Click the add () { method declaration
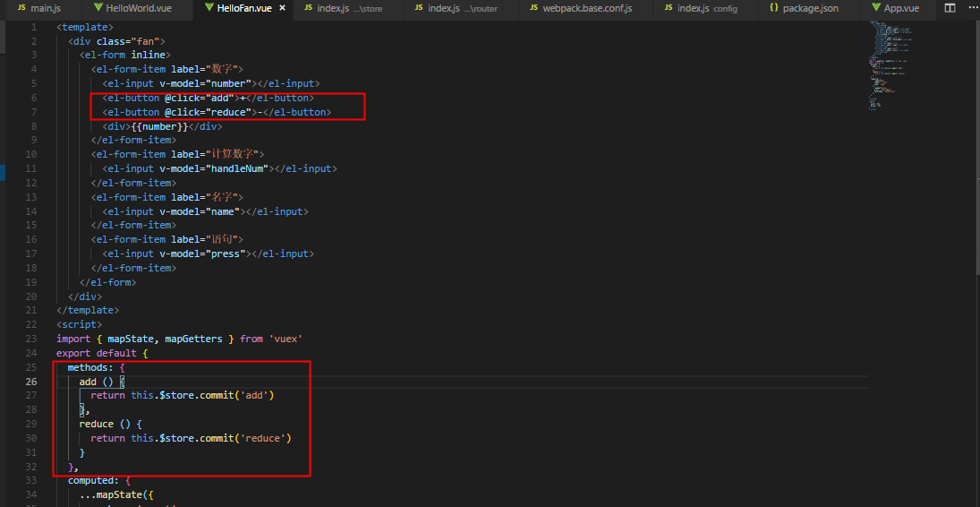This screenshot has height=507, width=980. (103, 382)
